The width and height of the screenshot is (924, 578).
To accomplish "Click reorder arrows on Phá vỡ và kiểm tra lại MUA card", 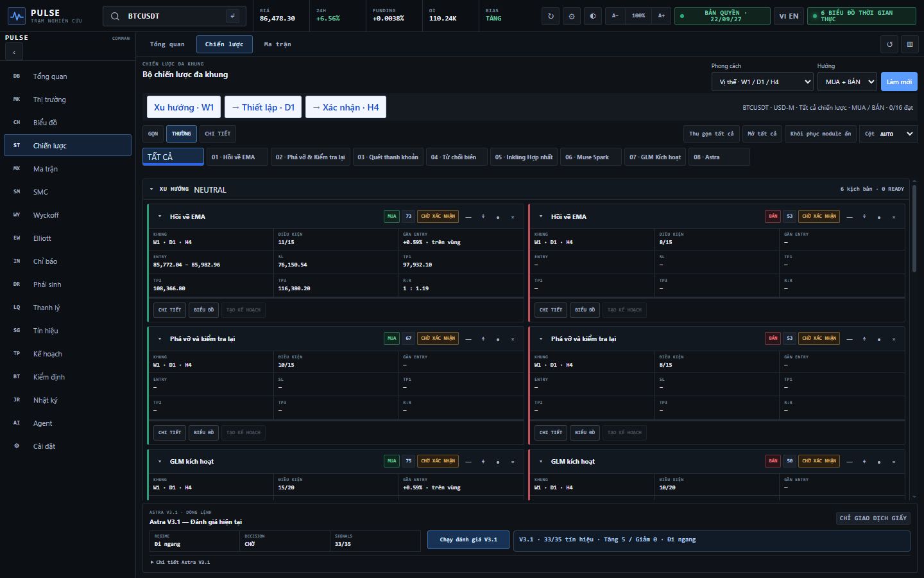I will (x=483, y=339).
